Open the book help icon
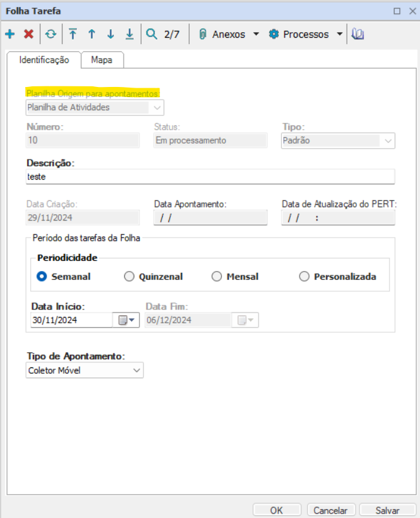The height and width of the screenshot is (518, 420). click(358, 35)
